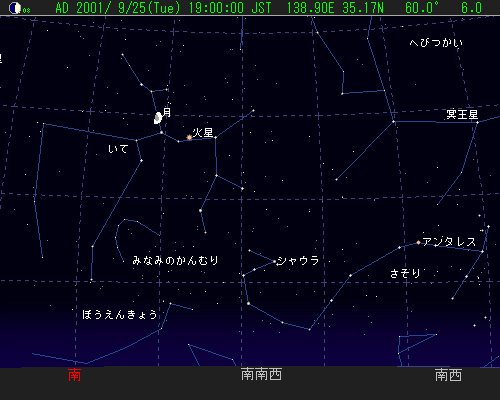This screenshot has height=400, width=500.
Task: Click the time 19:00:00 JST field
Action: coord(230,8)
